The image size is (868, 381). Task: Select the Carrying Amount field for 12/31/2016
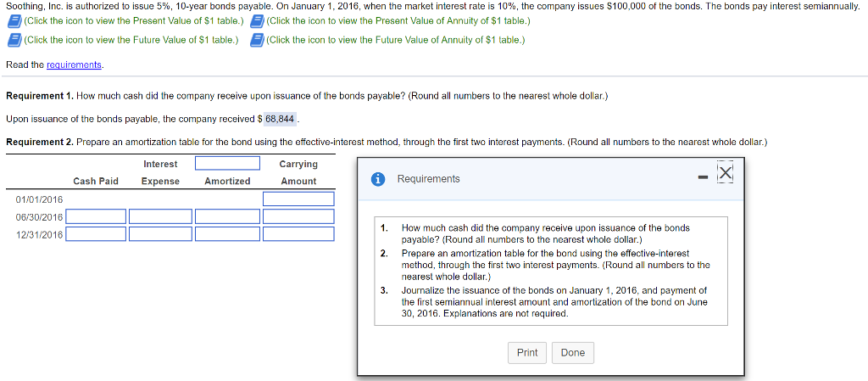(299, 234)
